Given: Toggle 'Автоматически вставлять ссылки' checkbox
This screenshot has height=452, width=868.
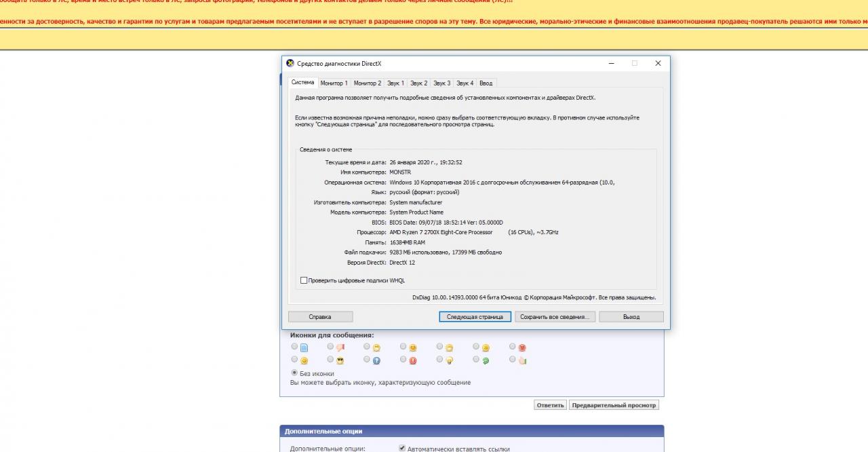Looking at the screenshot, I should [x=402, y=449].
